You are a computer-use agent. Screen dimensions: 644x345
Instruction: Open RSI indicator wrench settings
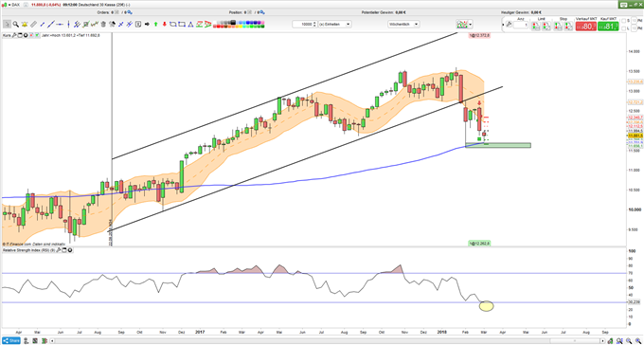tap(59, 250)
